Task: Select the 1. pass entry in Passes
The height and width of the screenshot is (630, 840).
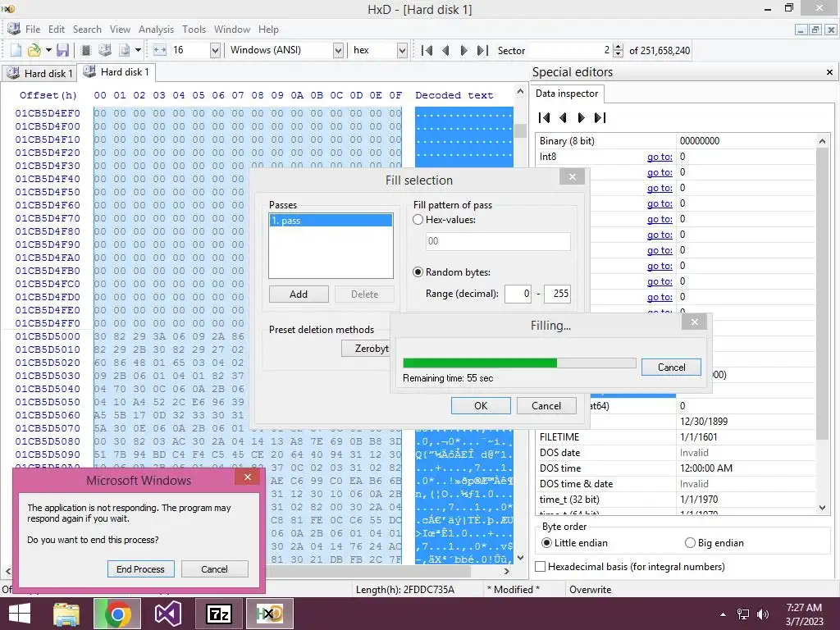Action: click(331, 220)
